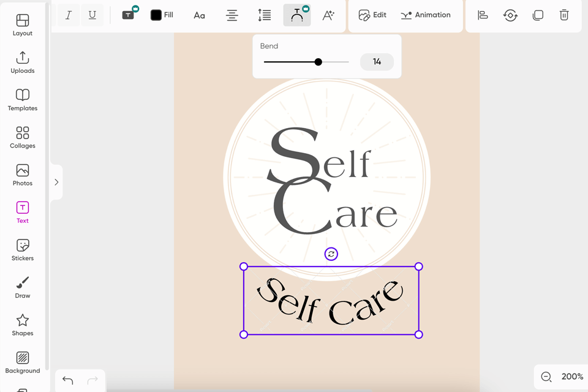The image size is (588, 392).
Task: Duplicate the selected text element
Action: click(x=538, y=15)
